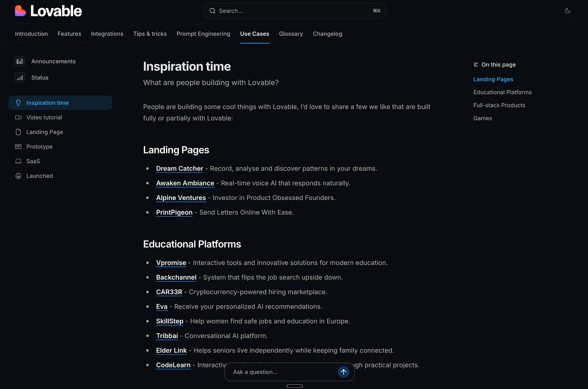Viewport: 588px width, 389px height.
Task: Open the Elder Link link
Action: 171,350
